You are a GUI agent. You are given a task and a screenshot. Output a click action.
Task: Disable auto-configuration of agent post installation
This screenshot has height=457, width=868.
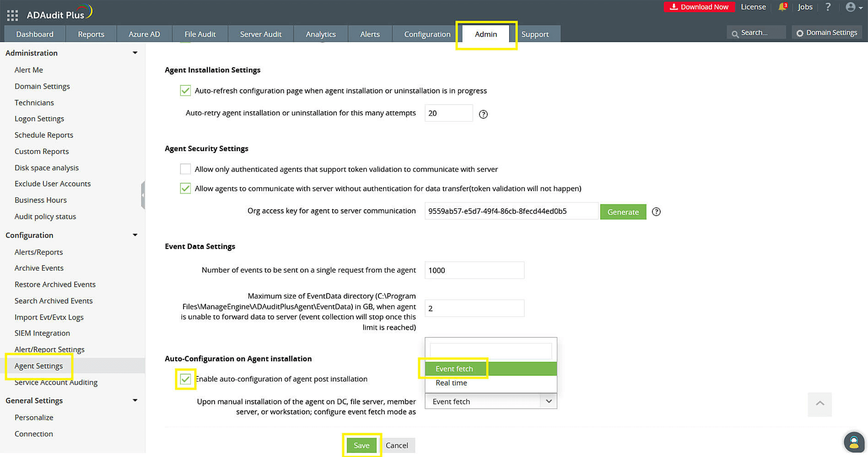(x=185, y=379)
